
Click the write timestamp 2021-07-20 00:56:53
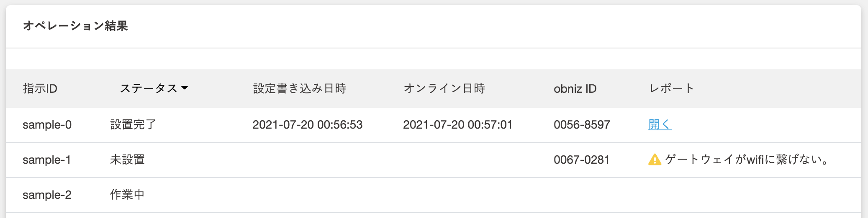coord(308,124)
